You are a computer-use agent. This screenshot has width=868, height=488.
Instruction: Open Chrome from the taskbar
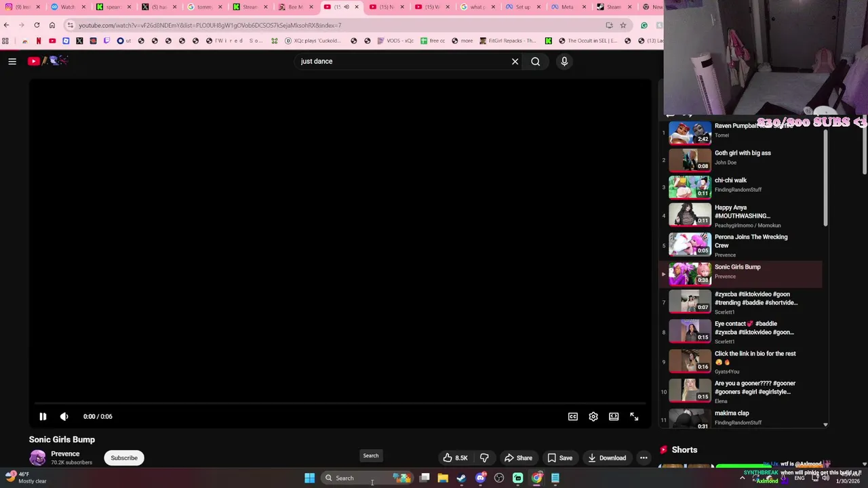(536, 478)
